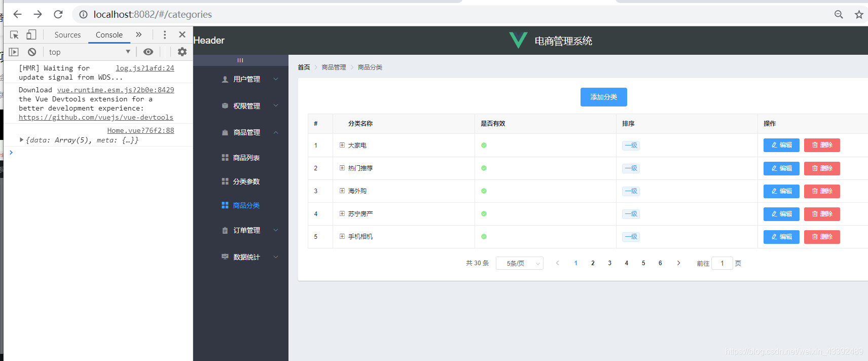
Task: Open the log.js?1afd:24 source link
Action: (x=145, y=68)
